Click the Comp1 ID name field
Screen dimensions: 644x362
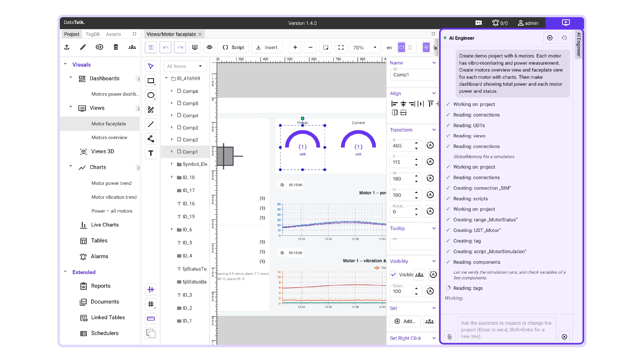(x=413, y=75)
